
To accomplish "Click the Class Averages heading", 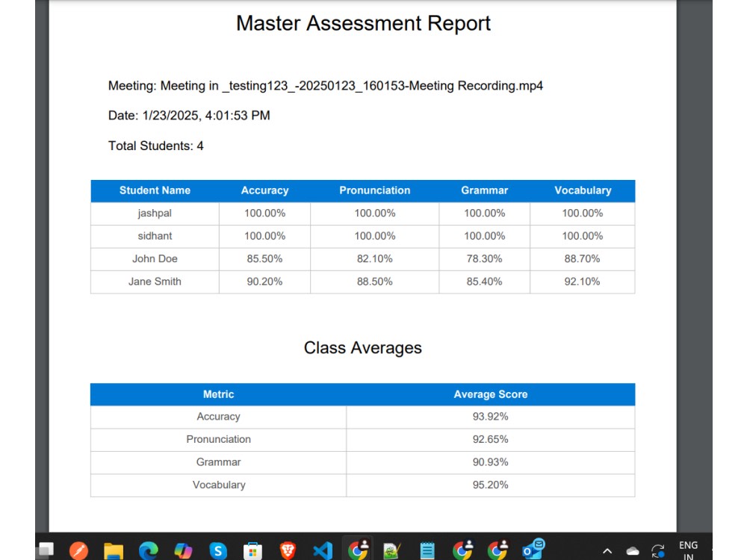I will (x=362, y=348).
